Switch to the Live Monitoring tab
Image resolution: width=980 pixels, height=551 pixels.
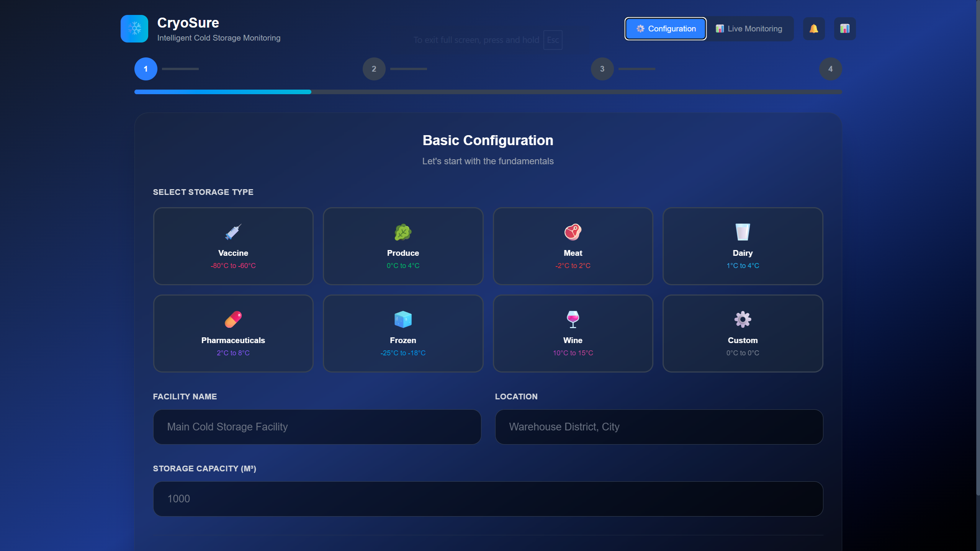pos(749,29)
